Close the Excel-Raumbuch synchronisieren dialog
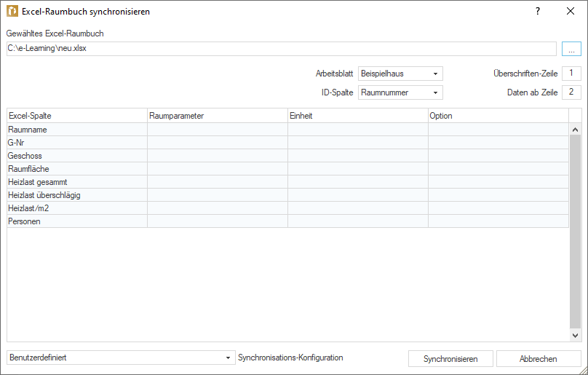 pos(571,11)
